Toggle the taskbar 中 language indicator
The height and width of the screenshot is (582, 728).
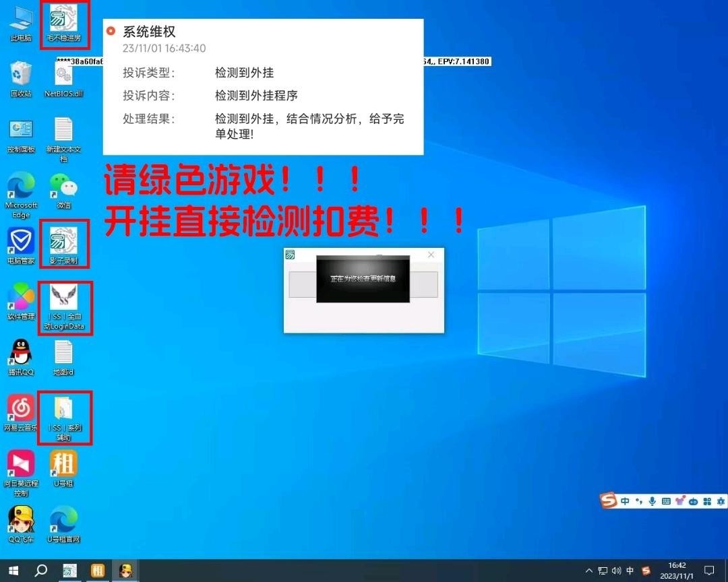point(630,571)
